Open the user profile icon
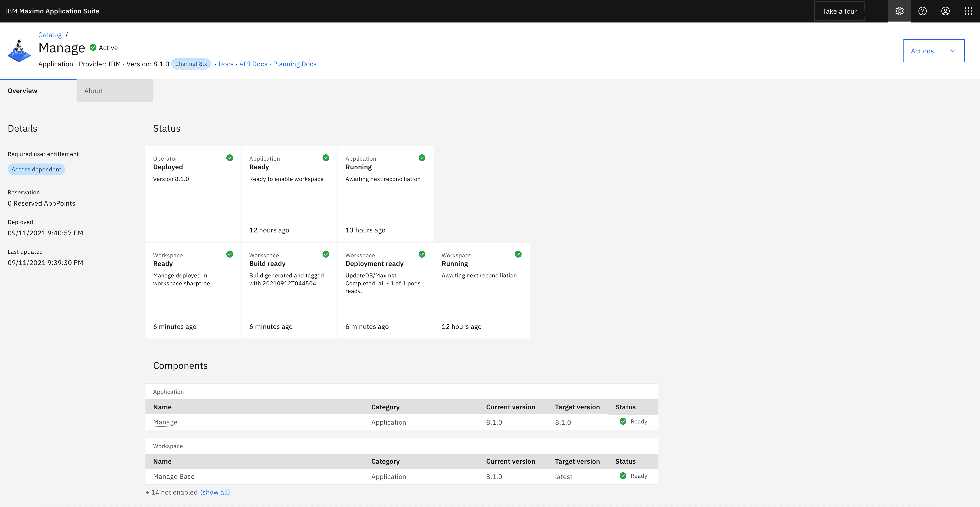980x507 pixels. 945,11
